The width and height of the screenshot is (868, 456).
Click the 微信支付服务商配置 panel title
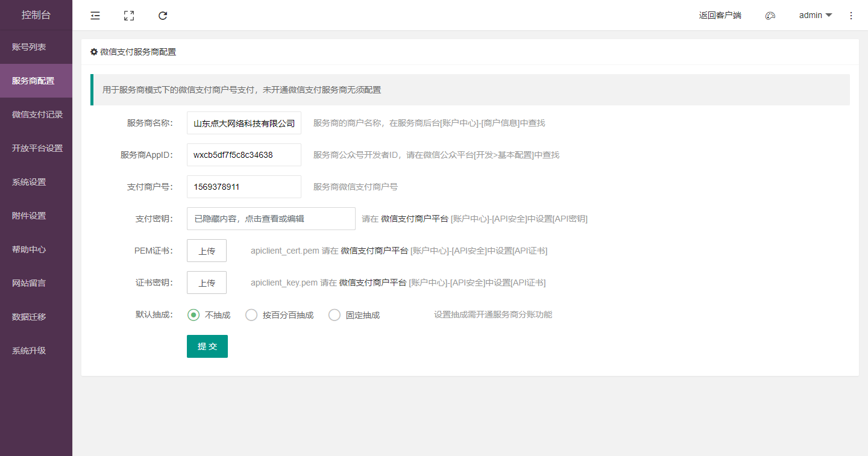[x=138, y=52]
